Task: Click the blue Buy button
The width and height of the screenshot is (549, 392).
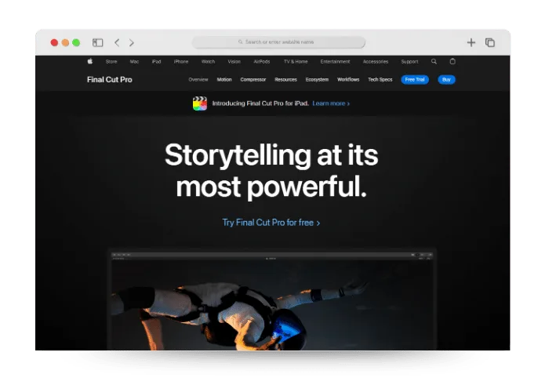Action: (446, 80)
